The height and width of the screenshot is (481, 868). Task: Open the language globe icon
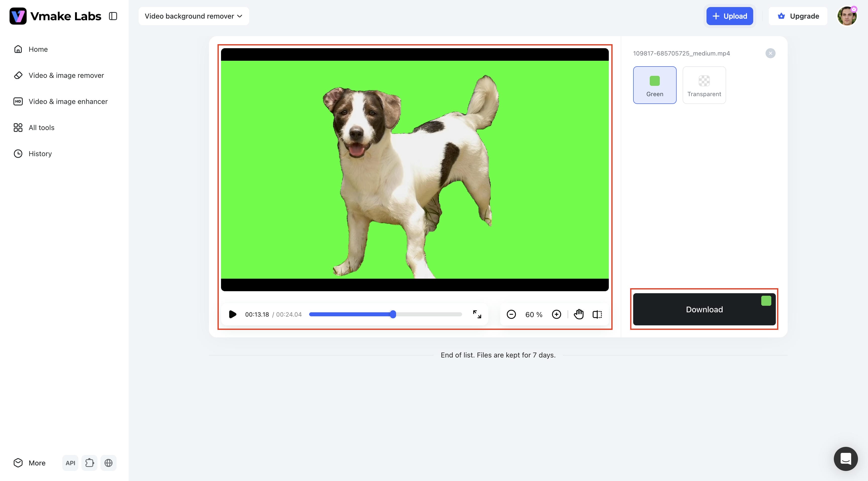[108, 463]
